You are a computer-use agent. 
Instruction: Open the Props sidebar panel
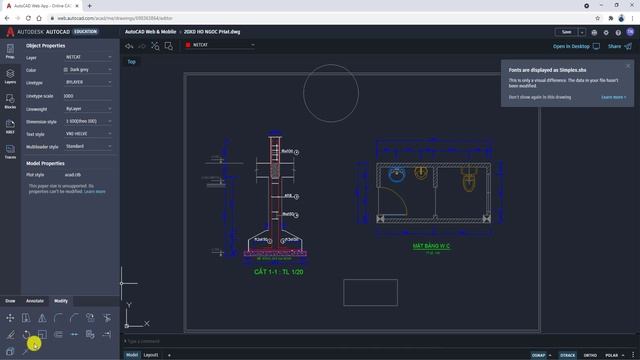[10, 51]
